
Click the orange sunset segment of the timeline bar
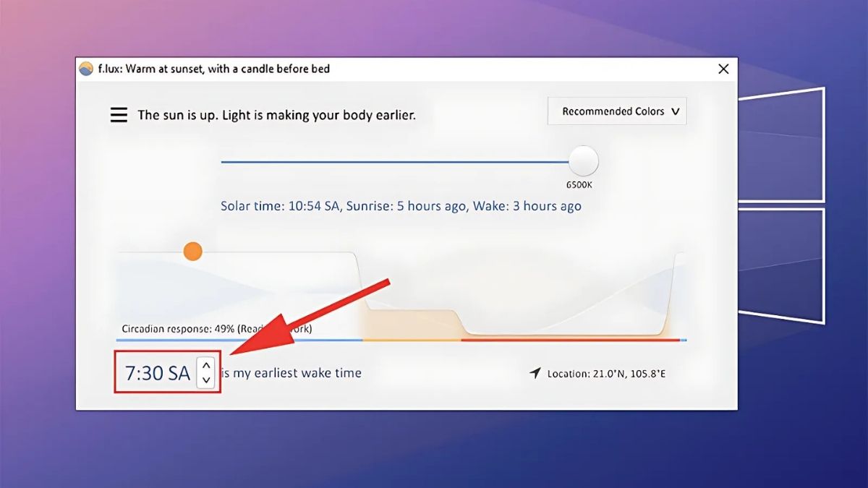coord(412,340)
